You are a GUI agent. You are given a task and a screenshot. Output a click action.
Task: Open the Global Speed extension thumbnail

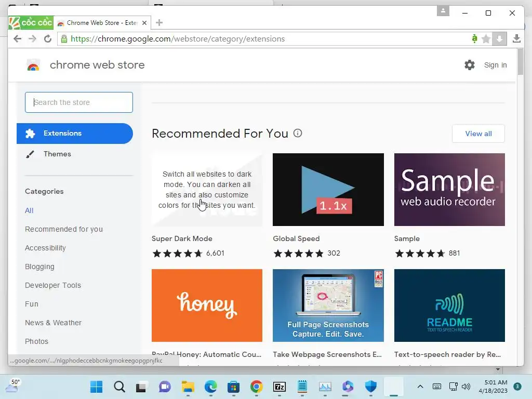coord(328,190)
